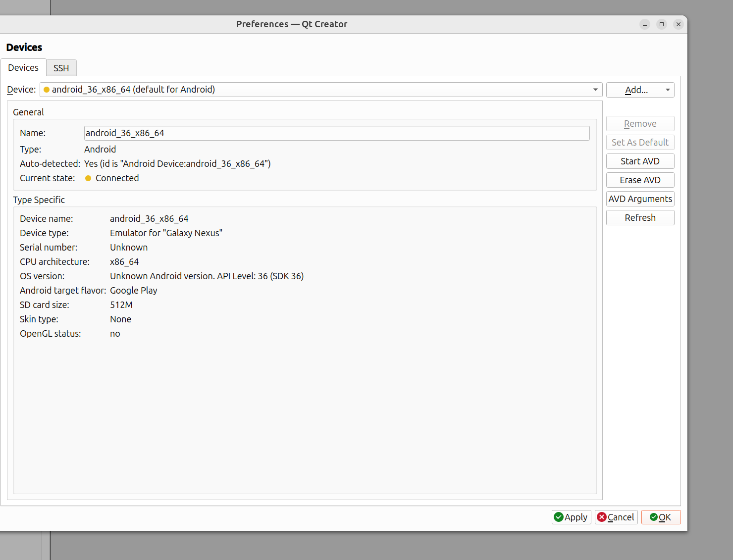Click the '512M' SD card size value
733x560 pixels.
[x=121, y=305]
